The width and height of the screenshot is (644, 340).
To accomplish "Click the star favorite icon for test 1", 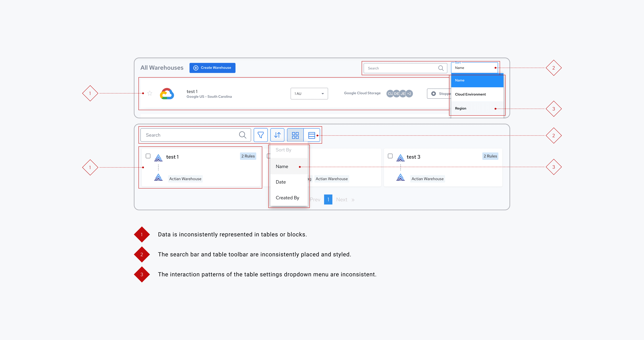I will (150, 93).
